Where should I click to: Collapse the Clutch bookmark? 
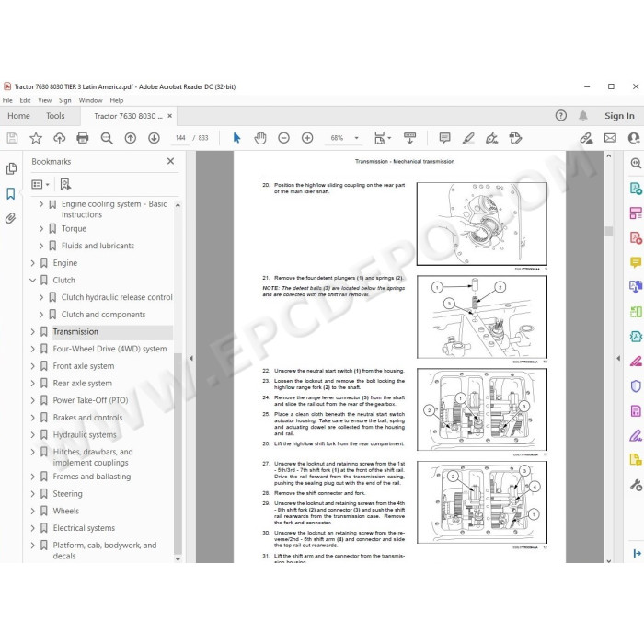(33, 280)
